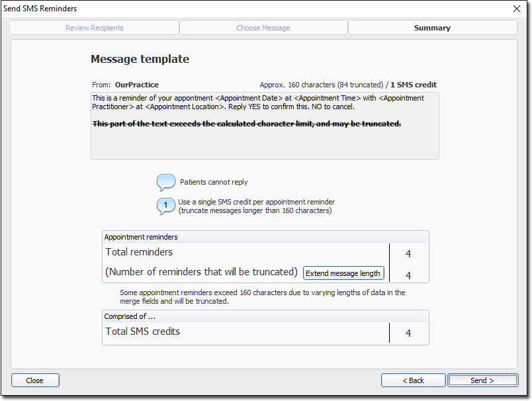Go back using the < Back button
Screen dimensions: 532x401
tap(413, 380)
